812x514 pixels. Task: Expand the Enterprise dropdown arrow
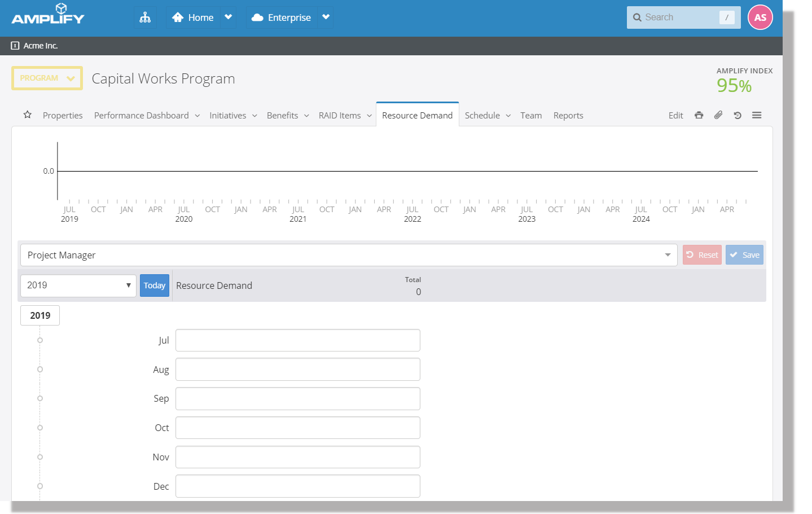click(x=326, y=17)
